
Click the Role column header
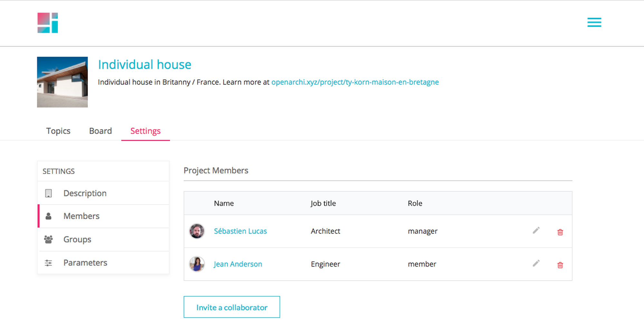[415, 203]
